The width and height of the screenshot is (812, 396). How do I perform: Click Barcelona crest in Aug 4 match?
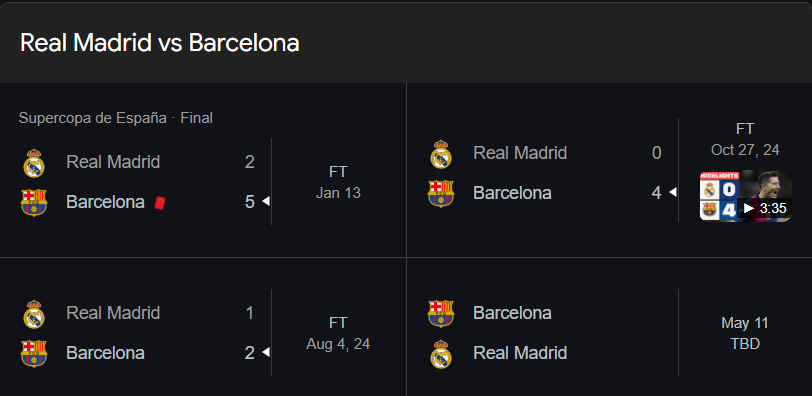coord(34,354)
